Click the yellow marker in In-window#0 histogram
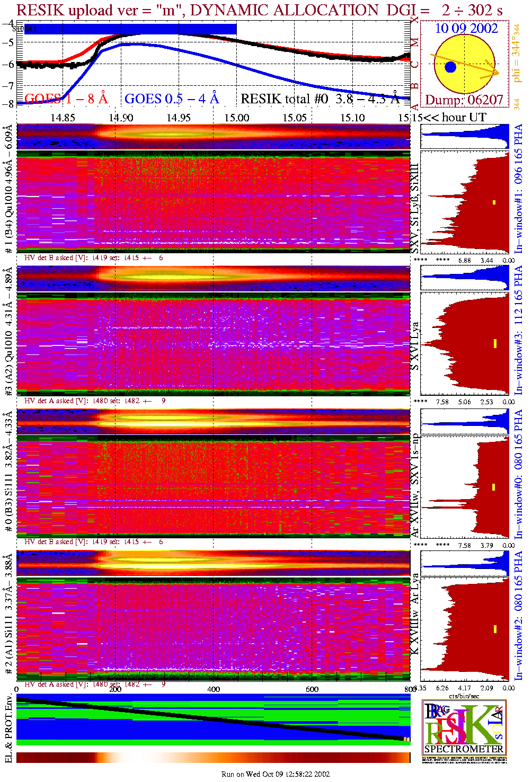 [x=494, y=487]
